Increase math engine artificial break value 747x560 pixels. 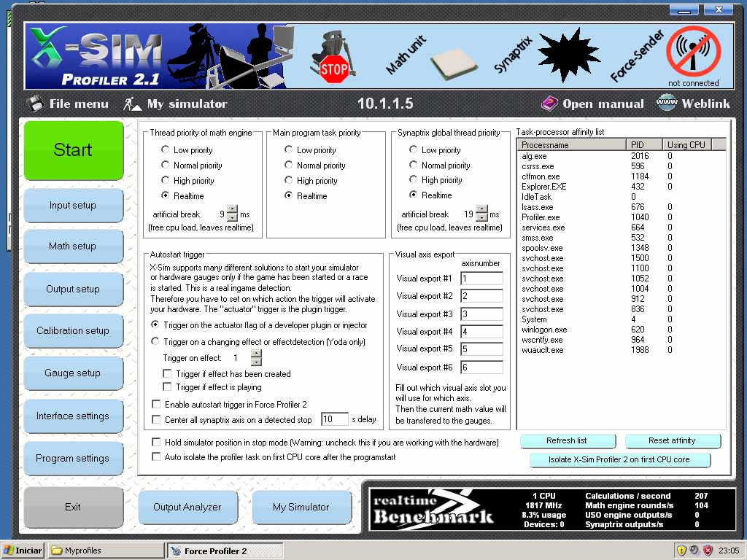point(232,209)
